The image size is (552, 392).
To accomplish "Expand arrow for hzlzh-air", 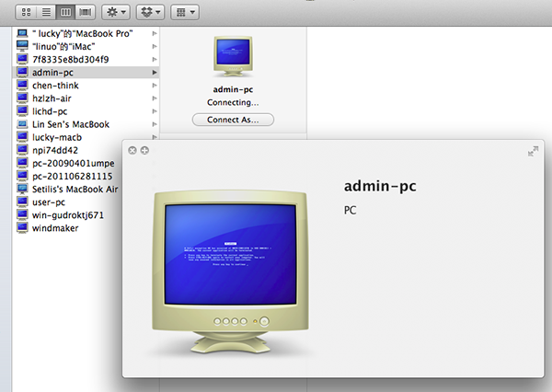I will click(x=155, y=98).
